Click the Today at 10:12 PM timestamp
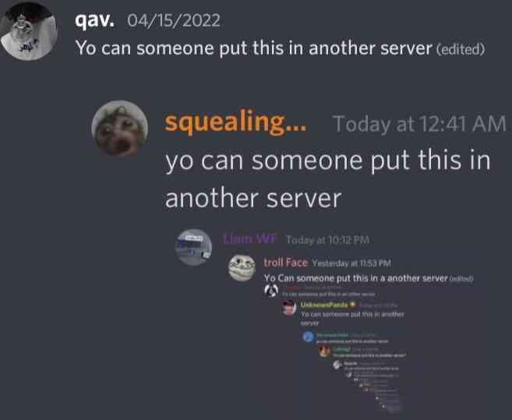This screenshot has width=512, height=420. pos(327,240)
